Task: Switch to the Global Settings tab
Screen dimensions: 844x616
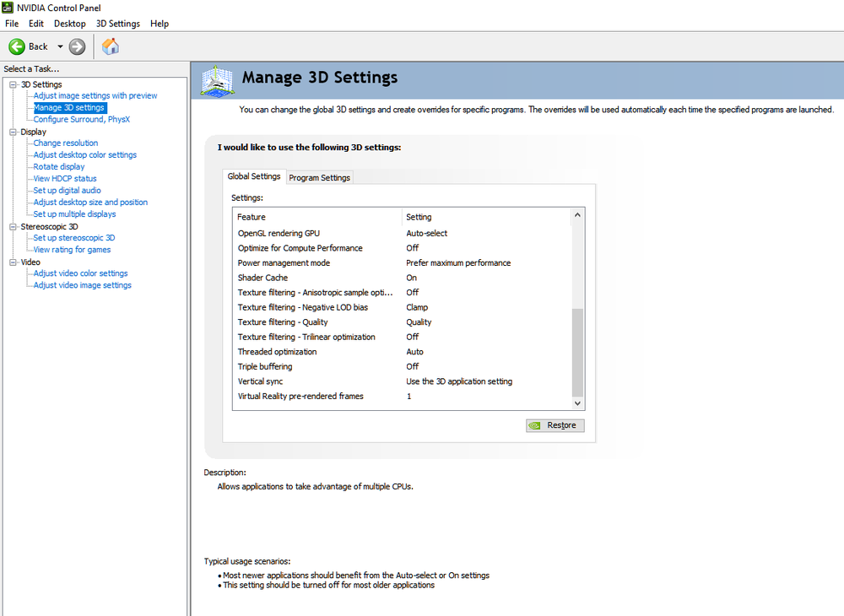Action: [254, 176]
